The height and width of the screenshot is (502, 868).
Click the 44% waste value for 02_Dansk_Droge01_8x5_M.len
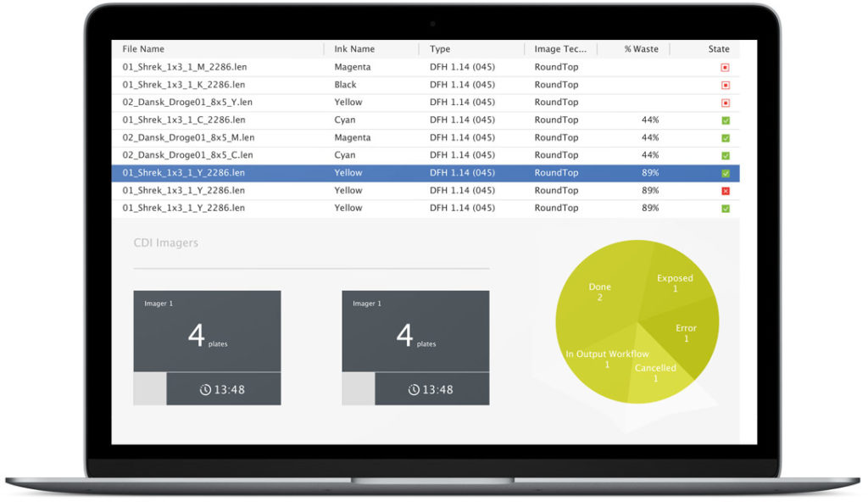pos(650,137)
